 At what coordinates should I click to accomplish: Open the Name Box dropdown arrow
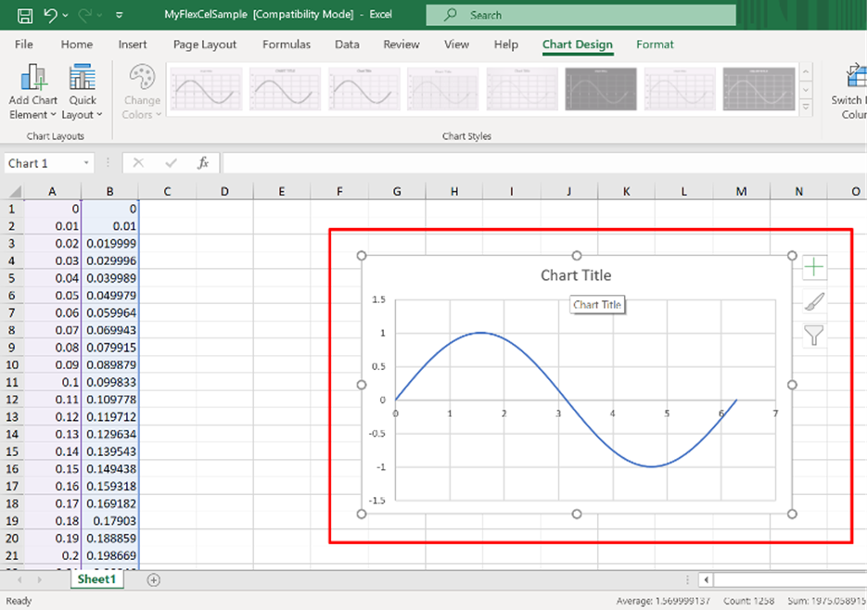86,163
